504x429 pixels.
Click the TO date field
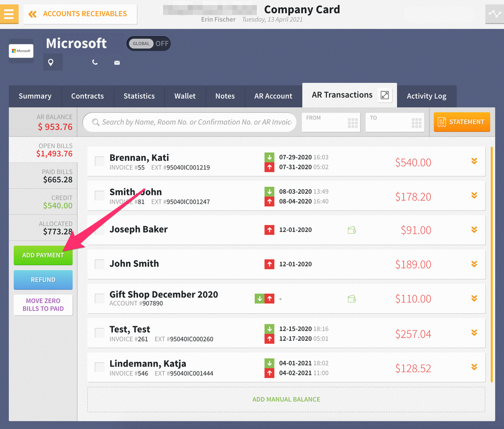pos(395,122)
